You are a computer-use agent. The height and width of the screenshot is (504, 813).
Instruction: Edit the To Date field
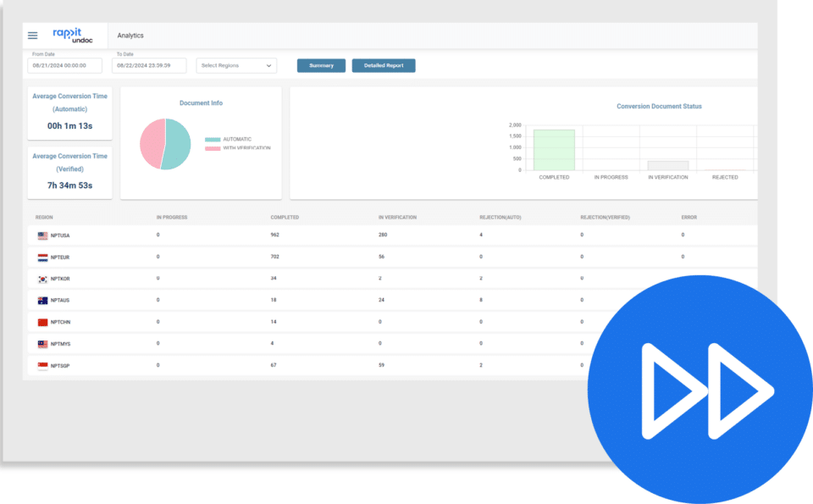[149, 65]
